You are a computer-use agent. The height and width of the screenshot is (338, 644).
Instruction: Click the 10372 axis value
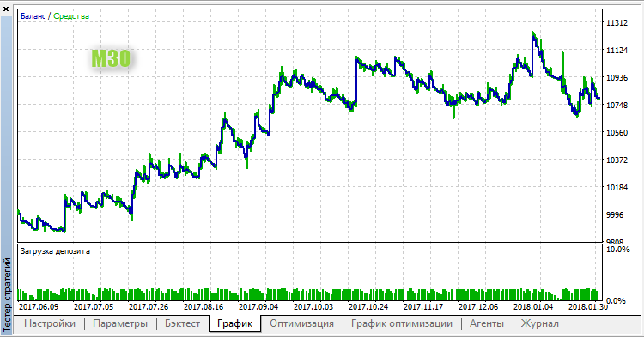click(x=617, y=160)
